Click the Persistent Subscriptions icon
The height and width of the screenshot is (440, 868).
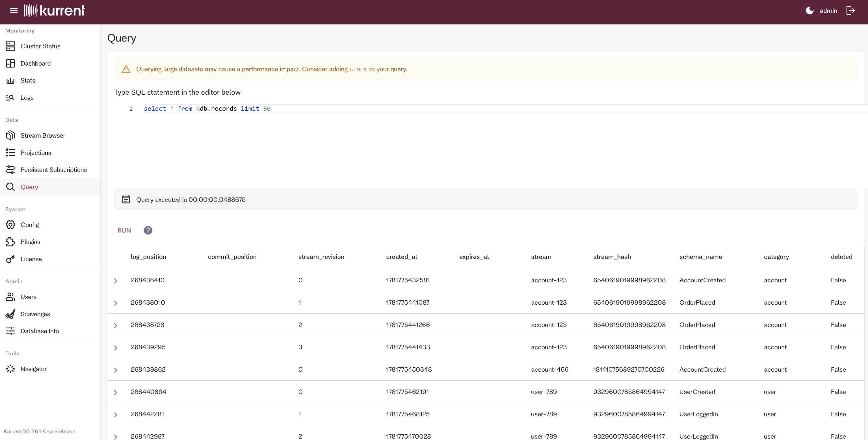click(10, 170)
